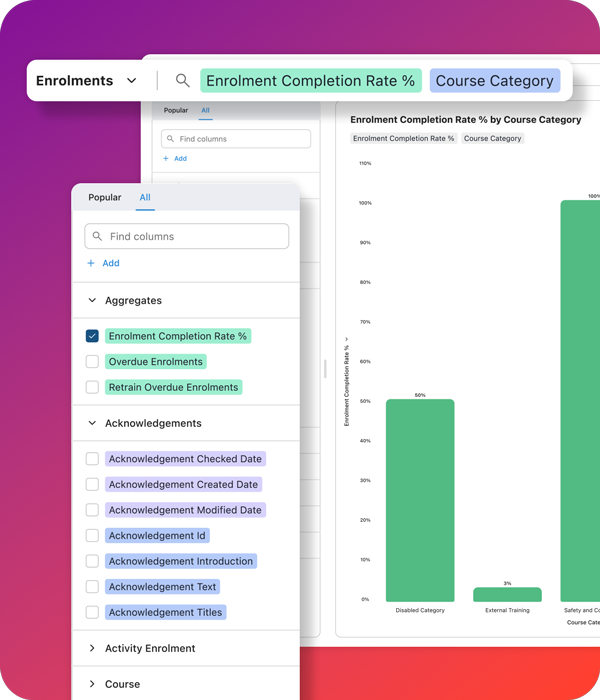Collapse the Acknowledgements section
The image size is (600, 700).
click(x=93, y=423)
